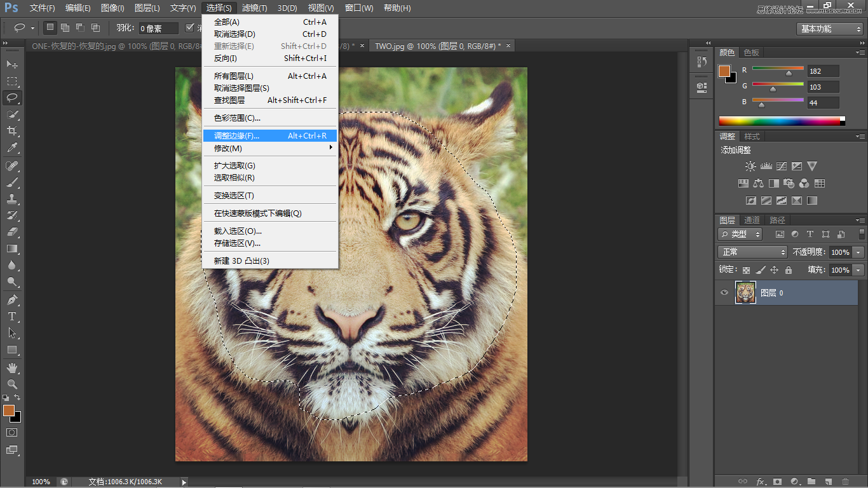The image size is (868, 488).
Task: Add a Brightness/Contrast adjustment
Action: [x=750, y=166]
